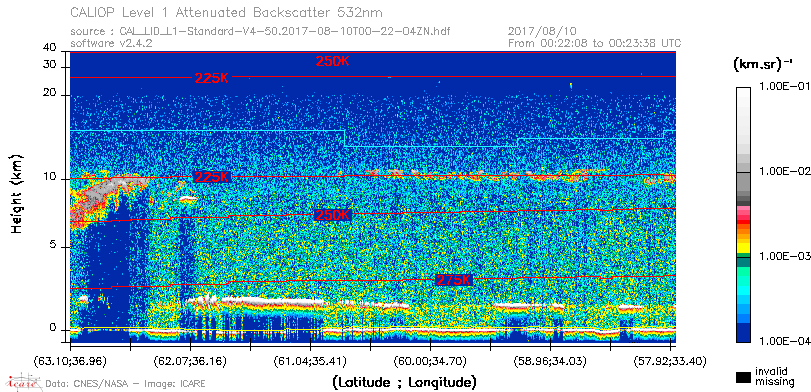
Task: Click the source file name text line
Action: (260, 32)
